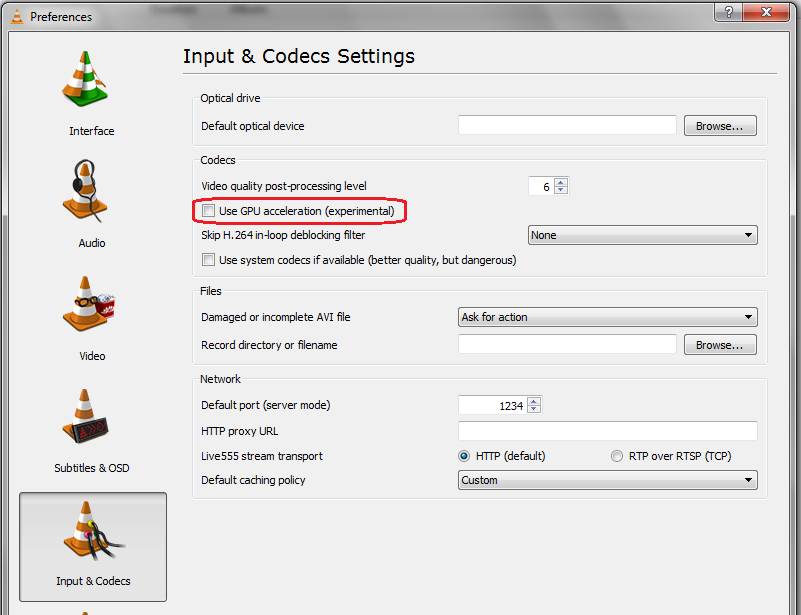
Task: Click the Interface category label
Action: [x=92, y=131]
